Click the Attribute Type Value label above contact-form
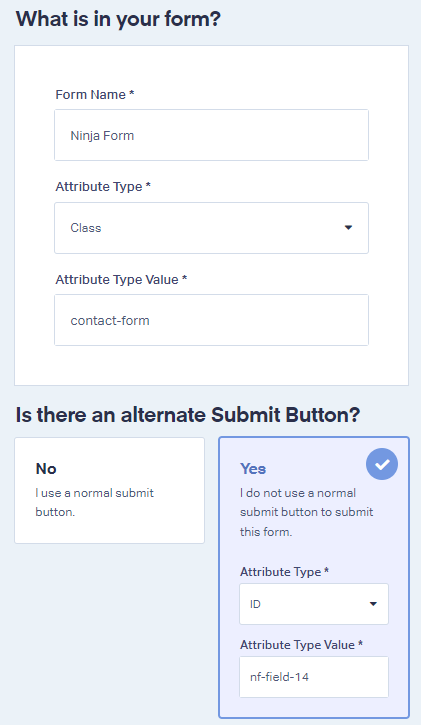 (x=121, y=279)
